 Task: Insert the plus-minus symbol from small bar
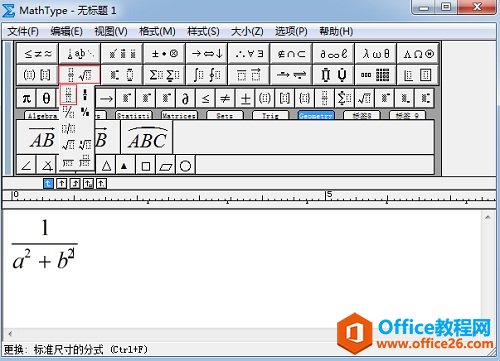point(245,99)
